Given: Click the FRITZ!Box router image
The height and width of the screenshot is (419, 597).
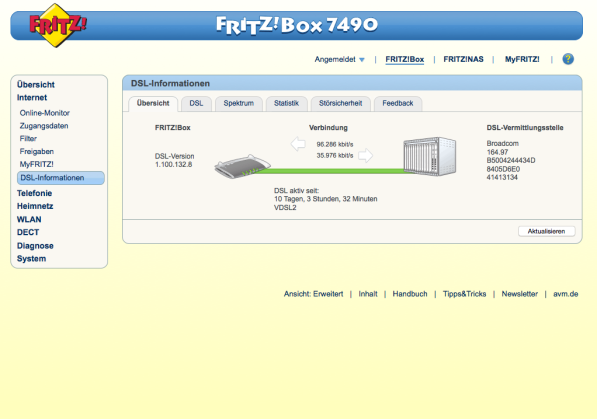Looking at the screenshot, I should 243,166.
